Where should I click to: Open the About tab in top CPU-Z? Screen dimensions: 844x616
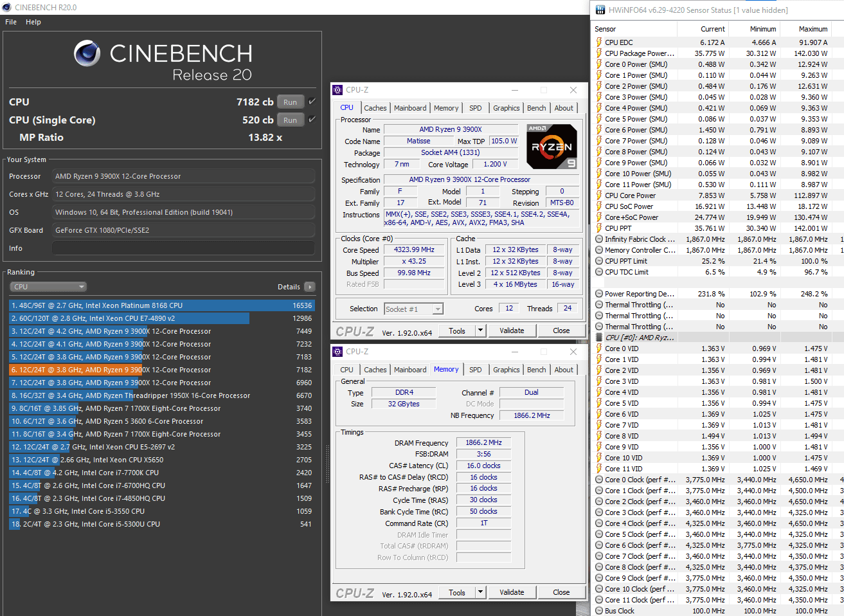pos(564,108)
